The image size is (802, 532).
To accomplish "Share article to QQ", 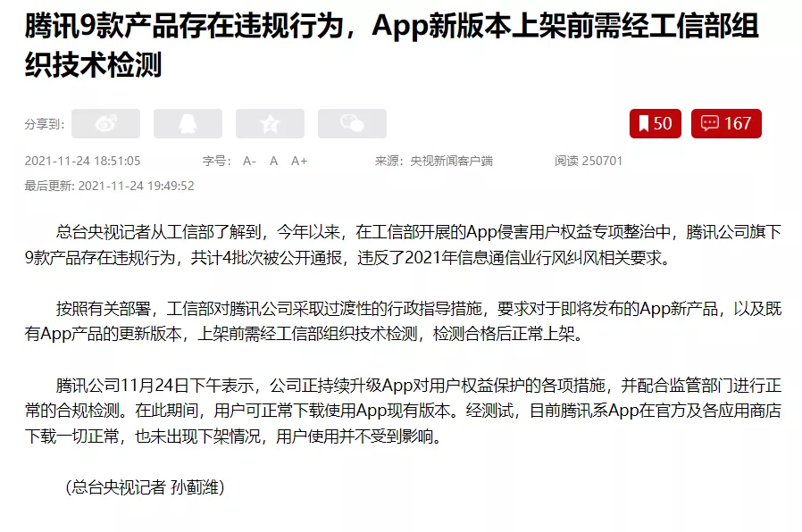I will point(188,124).
